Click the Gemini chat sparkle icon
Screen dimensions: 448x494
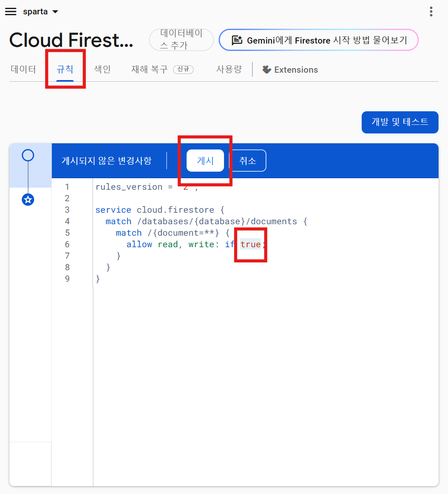[x=237, y=40]
